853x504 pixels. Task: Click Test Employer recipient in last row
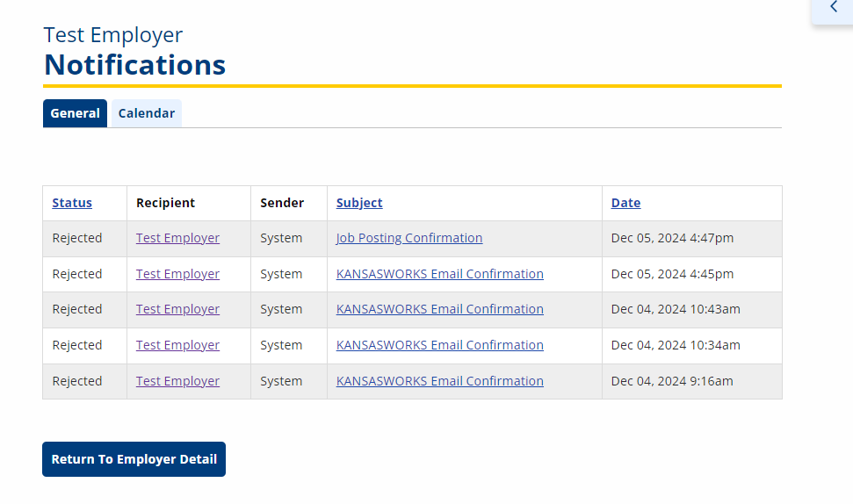click(x=177, y=381)
